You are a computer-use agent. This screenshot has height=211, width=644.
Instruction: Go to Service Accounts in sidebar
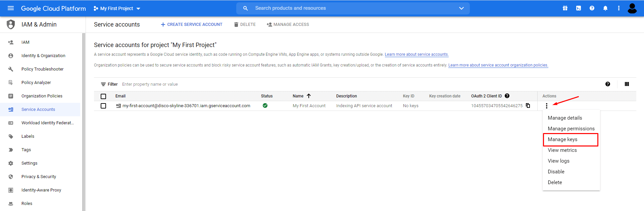point(40,110)
